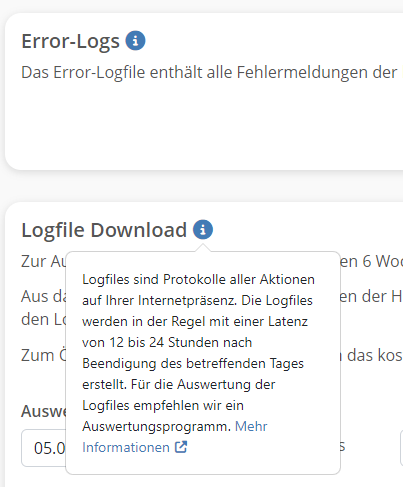Click tooltip line 'von 12 bis 24 Stunden nach'
Image resolution: width=403 pixels, height=487 pixels.
point(167,342)
